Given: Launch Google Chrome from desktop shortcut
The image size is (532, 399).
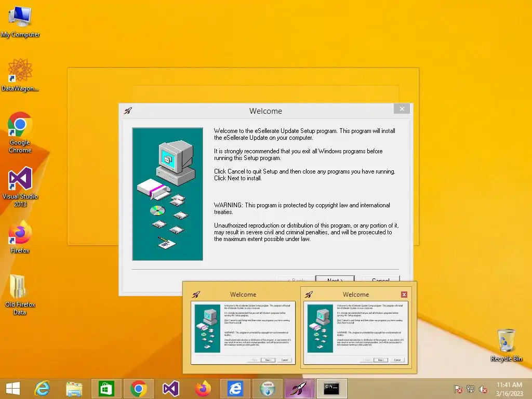Looking at the screenshot, I should tap(20, 132).
